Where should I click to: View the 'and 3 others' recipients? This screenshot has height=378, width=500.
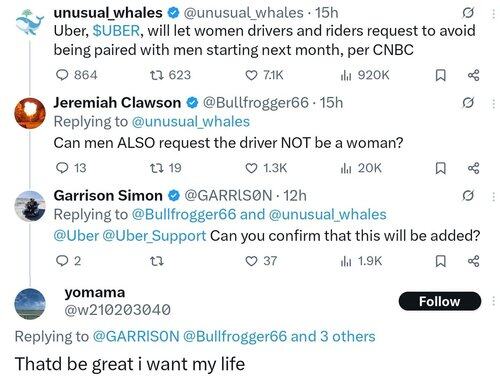pos(333,336)
